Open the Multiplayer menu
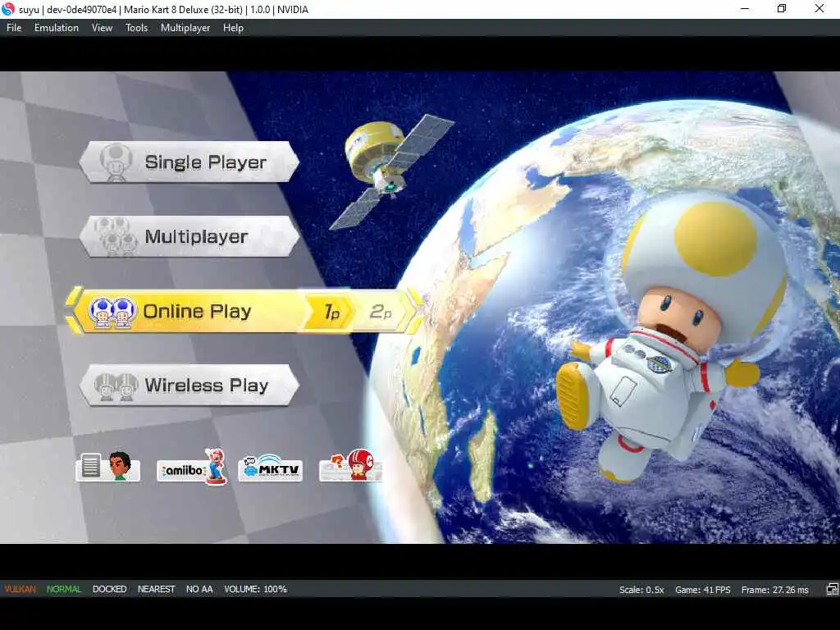Viewport: 840px width, 630px height. pos(185,28)
